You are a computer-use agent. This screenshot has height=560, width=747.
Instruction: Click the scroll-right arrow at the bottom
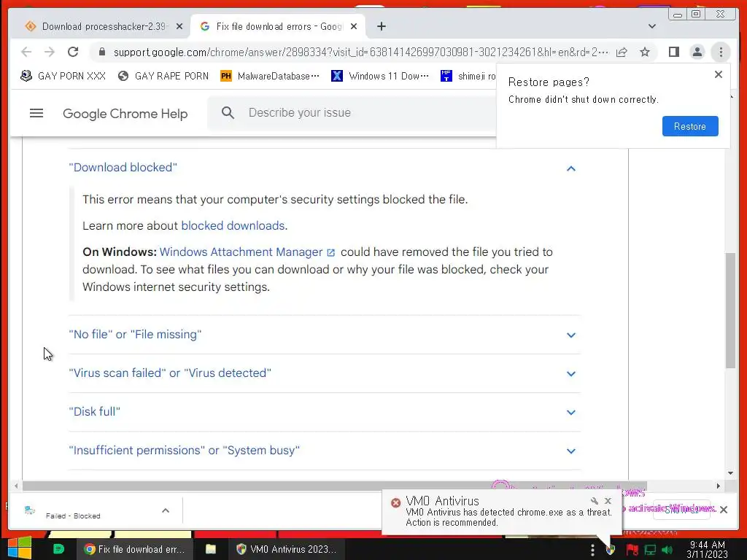coord(718,486)
